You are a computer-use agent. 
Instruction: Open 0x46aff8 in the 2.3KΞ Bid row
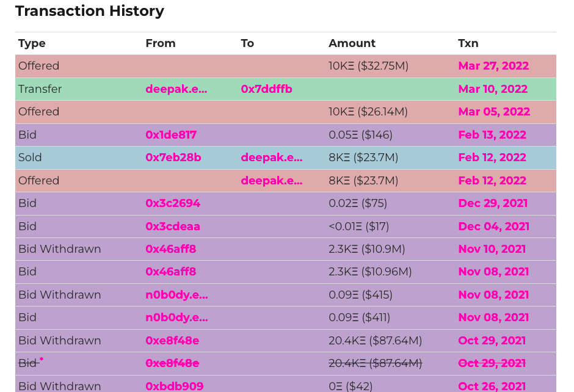click(x=170, y=272)
